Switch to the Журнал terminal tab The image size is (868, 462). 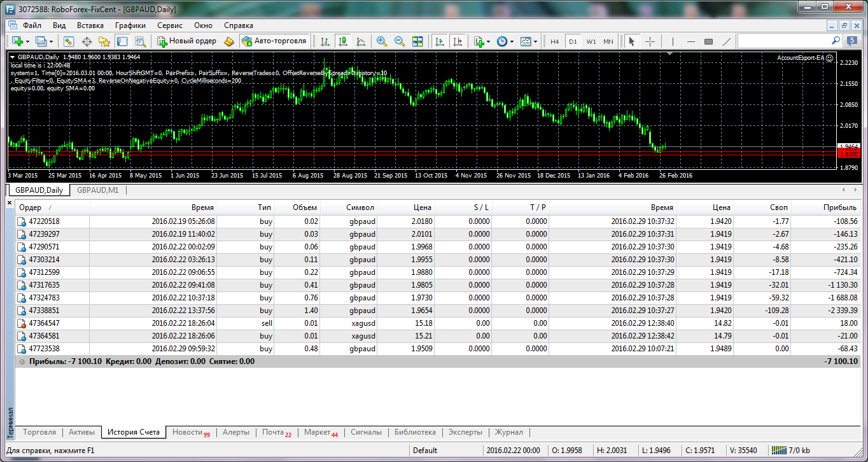(x=508, y=432)
